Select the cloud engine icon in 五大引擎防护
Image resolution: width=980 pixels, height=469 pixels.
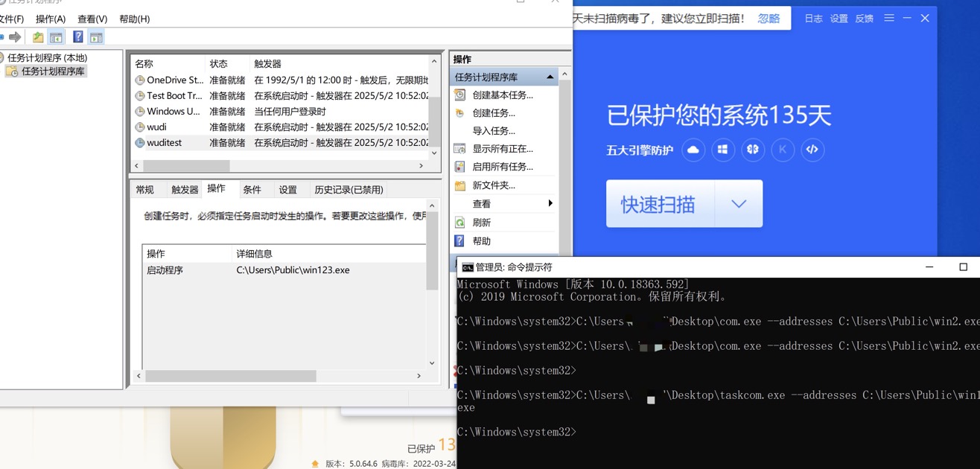point(693,150)
